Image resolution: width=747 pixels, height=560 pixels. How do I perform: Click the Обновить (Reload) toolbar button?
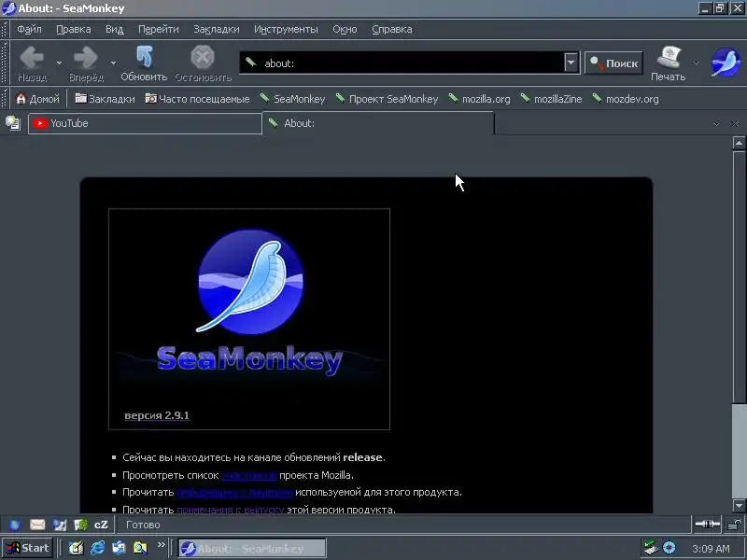coord(144,63)
